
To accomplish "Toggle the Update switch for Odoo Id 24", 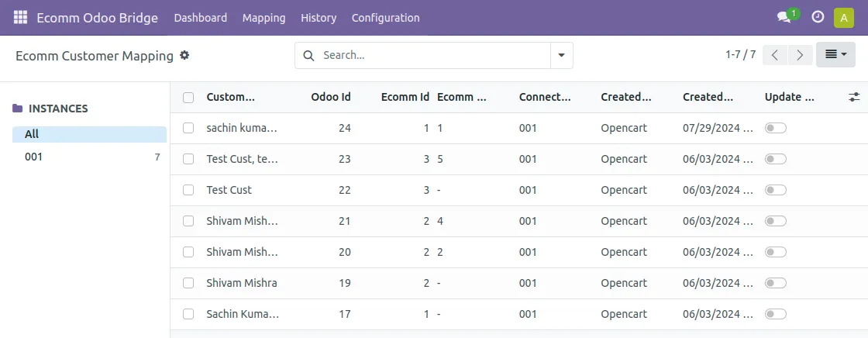I will tap(775, 128).
